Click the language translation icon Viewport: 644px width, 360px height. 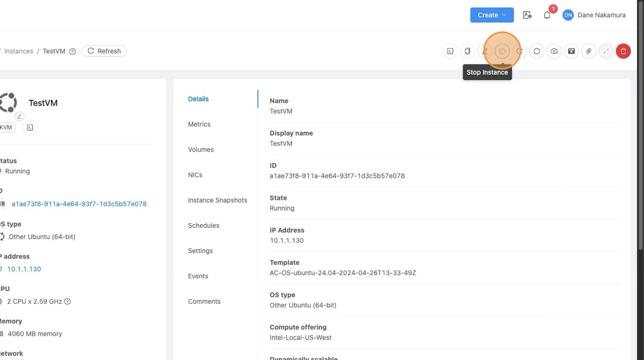click(527, 15)
